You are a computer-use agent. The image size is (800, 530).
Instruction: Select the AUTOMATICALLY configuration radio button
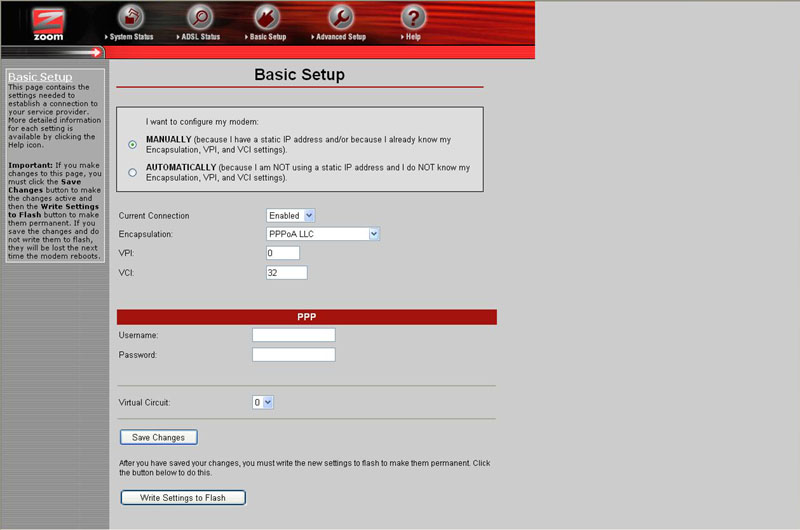[133, 172]
